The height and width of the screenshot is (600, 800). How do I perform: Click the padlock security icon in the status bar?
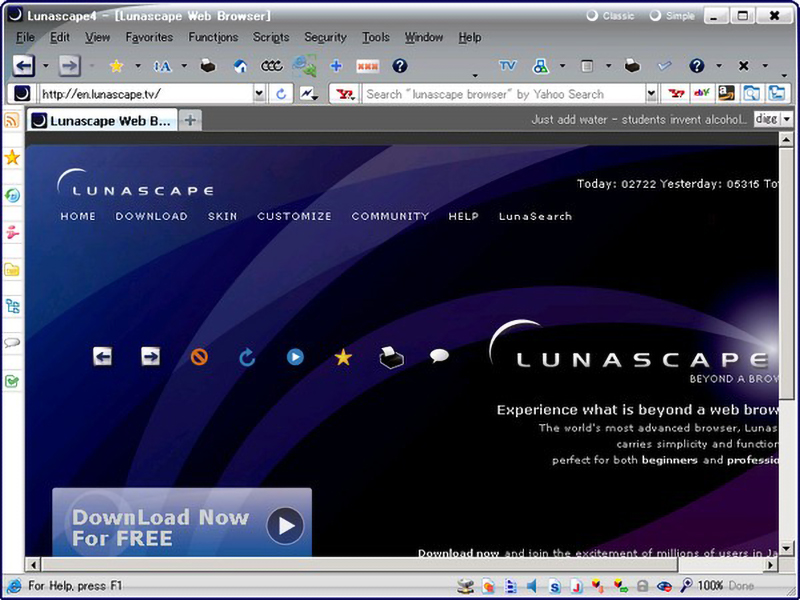(x=641, y=586)
